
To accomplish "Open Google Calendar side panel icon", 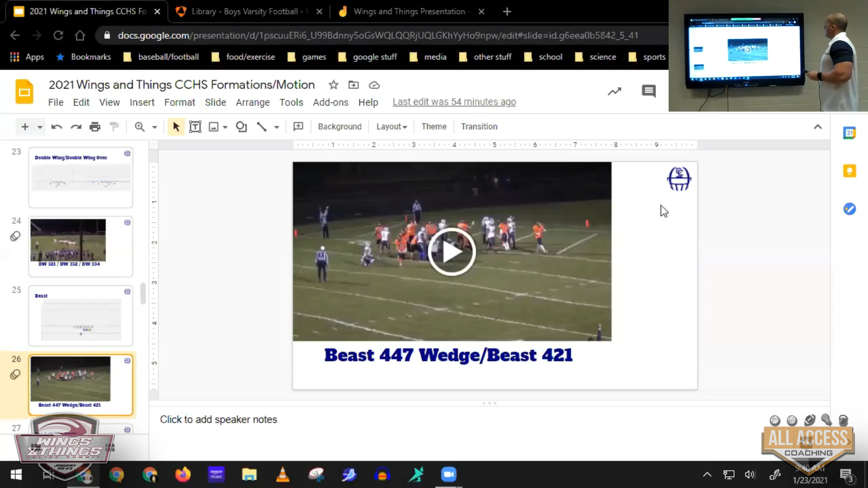I will [849, 133].
